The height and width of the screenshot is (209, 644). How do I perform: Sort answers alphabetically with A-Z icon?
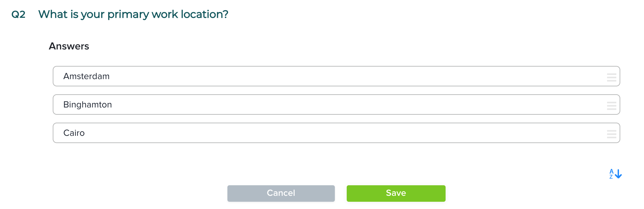[615, 174]
